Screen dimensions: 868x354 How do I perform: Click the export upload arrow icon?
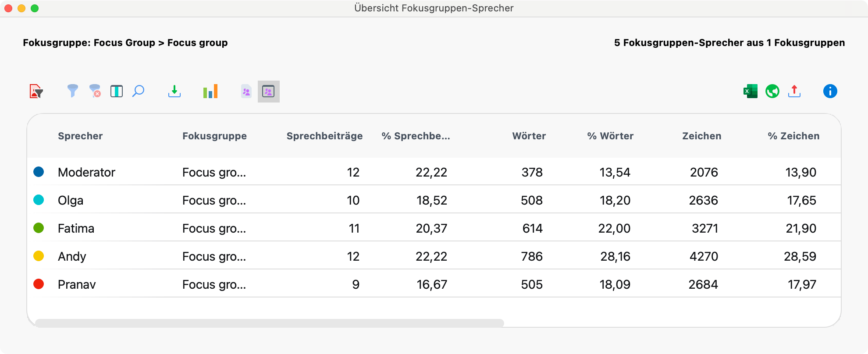pyautogui.click(x=794, y=91)
